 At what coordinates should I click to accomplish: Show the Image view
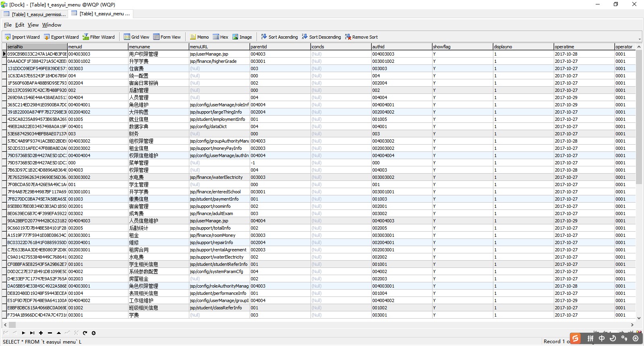point(242,37)
